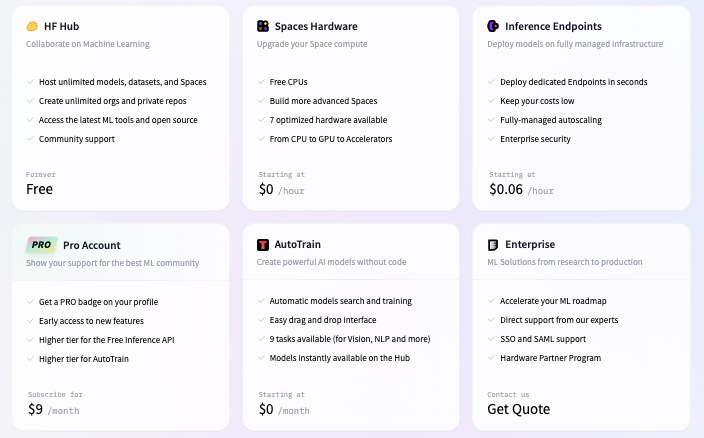Click the Enterprise building icon

[x=493, y=244]
